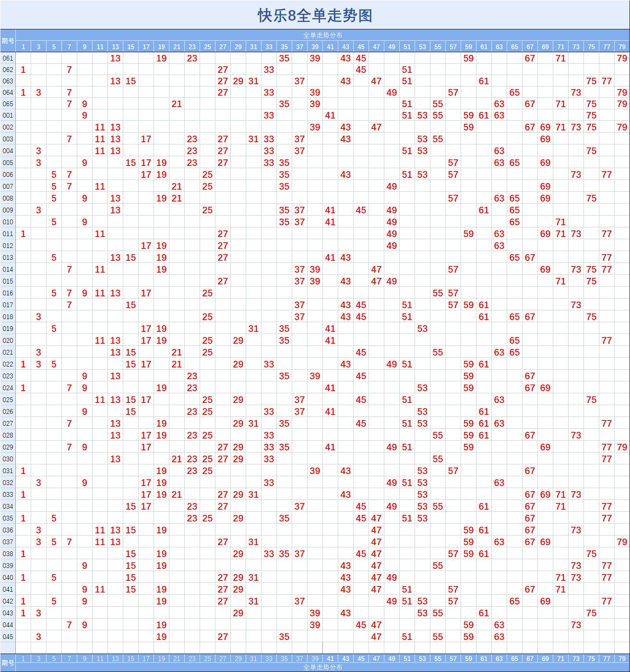
Task: Click the 17 cell in row 012
Action: coord(146,246)
